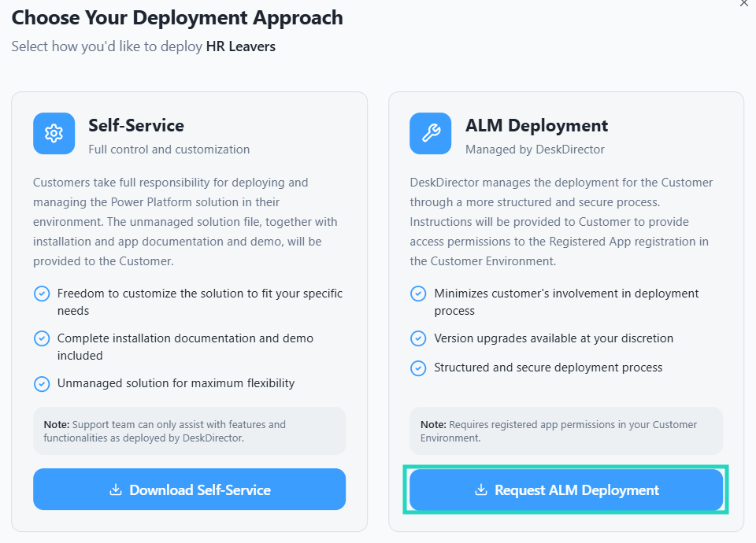Click 'Version upgrades available at your discretion'

tap(554, 338)
